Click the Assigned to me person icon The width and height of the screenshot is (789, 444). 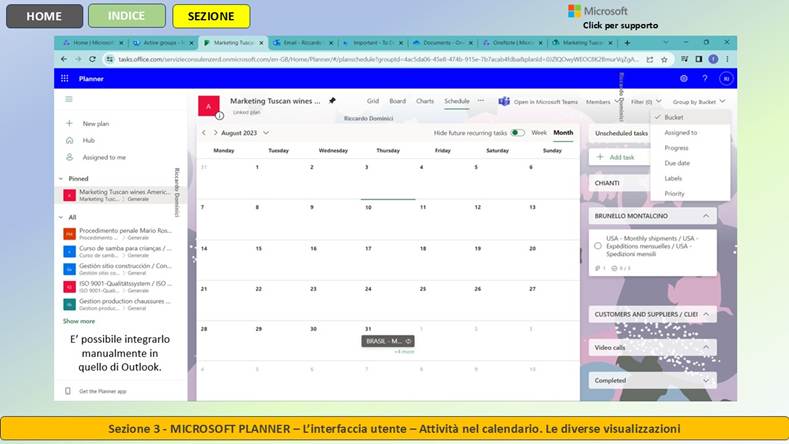(69, 157)
